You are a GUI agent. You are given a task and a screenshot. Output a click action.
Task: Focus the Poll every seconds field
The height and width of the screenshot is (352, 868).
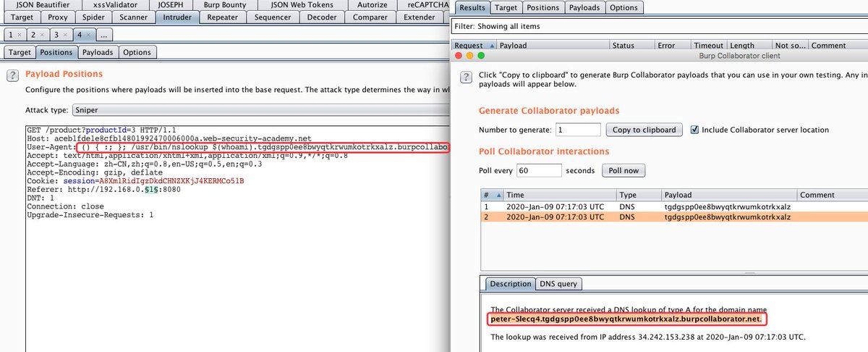[539, 171]
